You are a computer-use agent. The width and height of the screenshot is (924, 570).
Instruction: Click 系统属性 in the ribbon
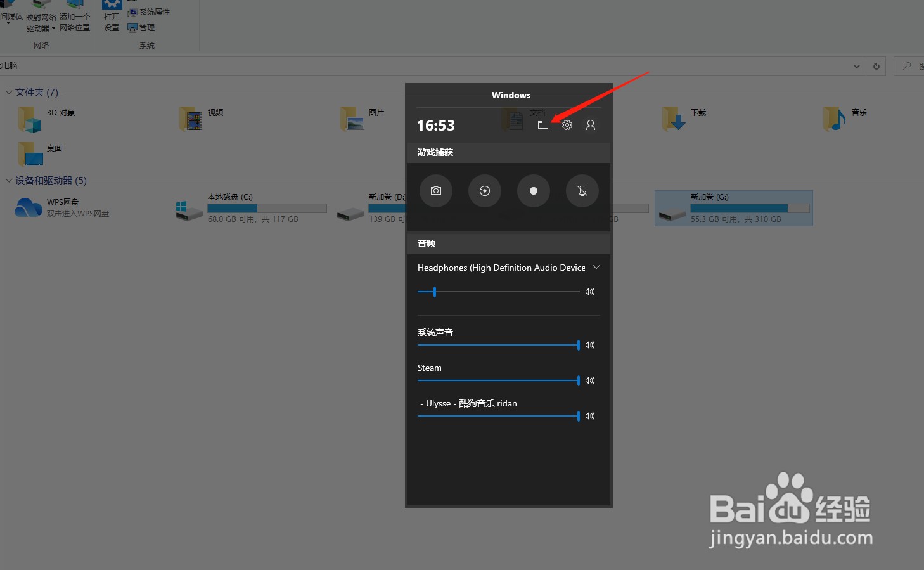[149, 12]
